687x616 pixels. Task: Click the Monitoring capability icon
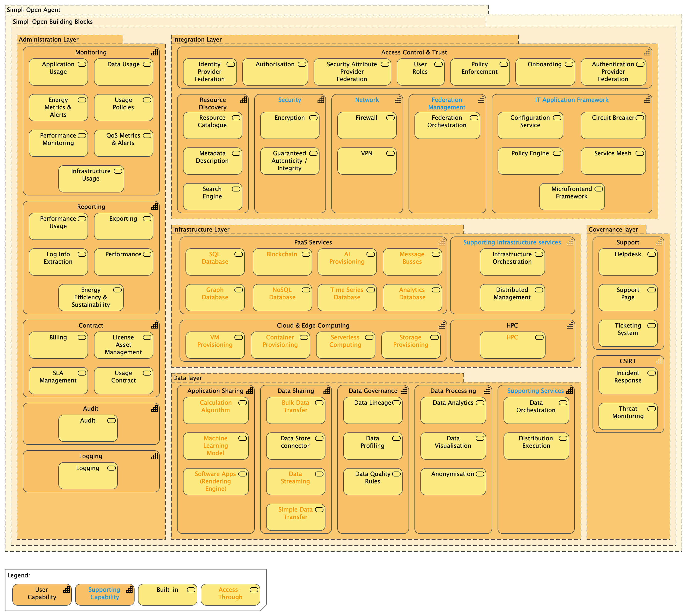pyautogui.click(x=155, y=52)
